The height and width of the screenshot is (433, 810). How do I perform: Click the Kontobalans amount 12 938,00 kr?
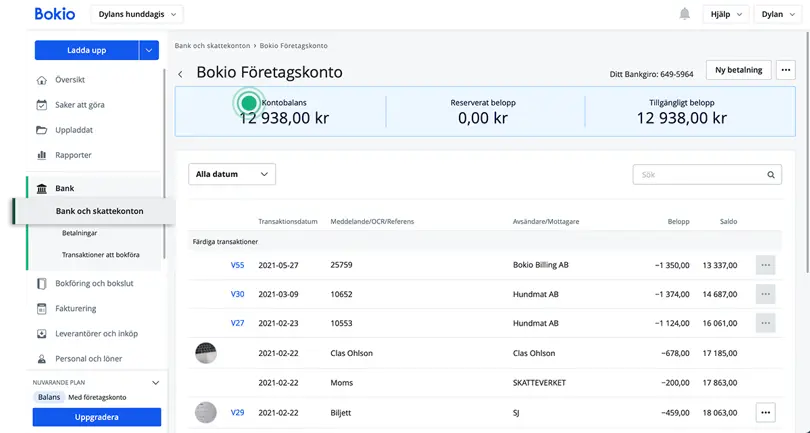(x=284, y=118)
